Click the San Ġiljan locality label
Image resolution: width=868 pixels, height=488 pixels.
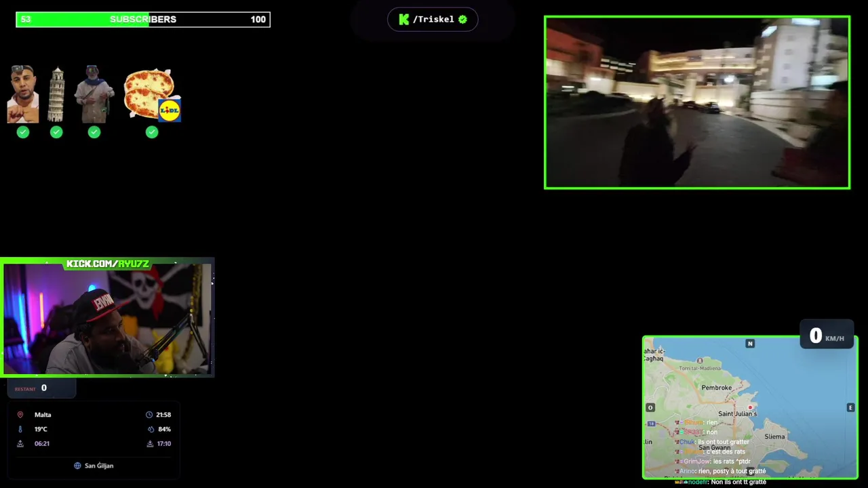99,466
